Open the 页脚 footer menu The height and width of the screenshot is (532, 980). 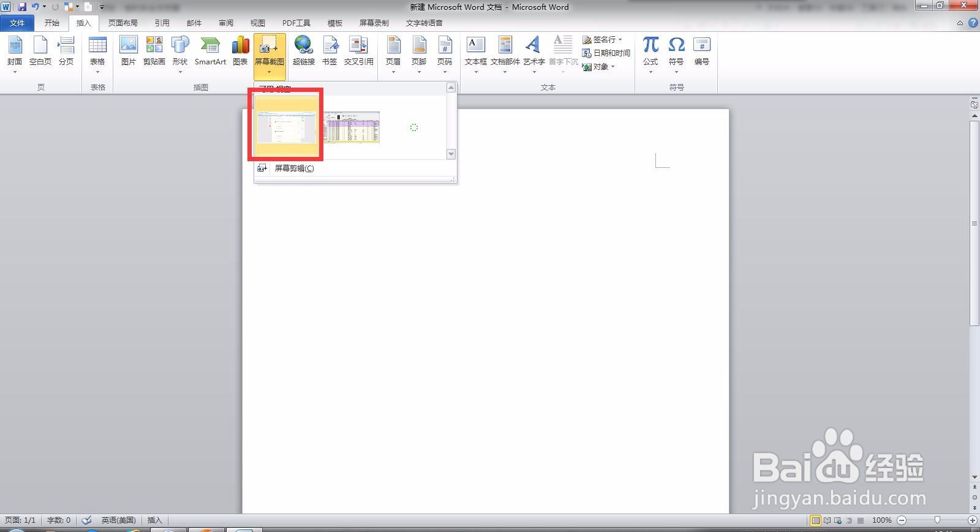[x=419, y=55]
